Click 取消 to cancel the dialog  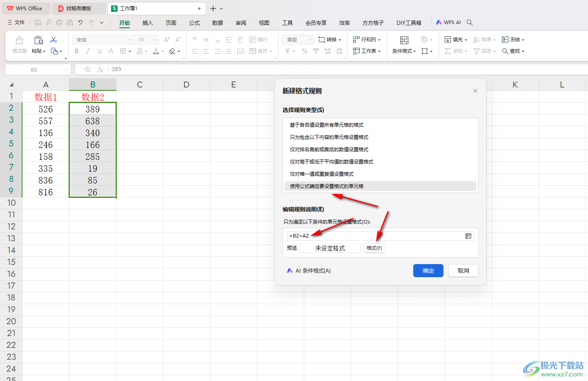coord(463,271)
